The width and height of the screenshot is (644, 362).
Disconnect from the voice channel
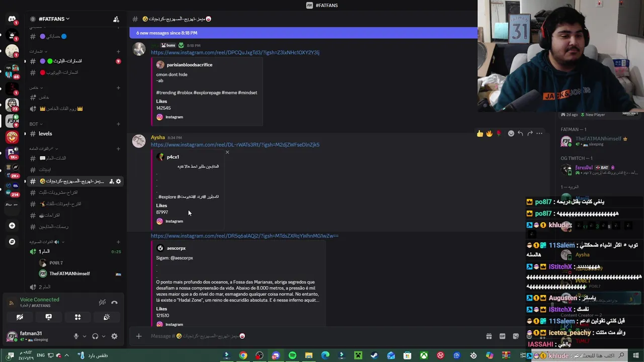pos(114,302)
